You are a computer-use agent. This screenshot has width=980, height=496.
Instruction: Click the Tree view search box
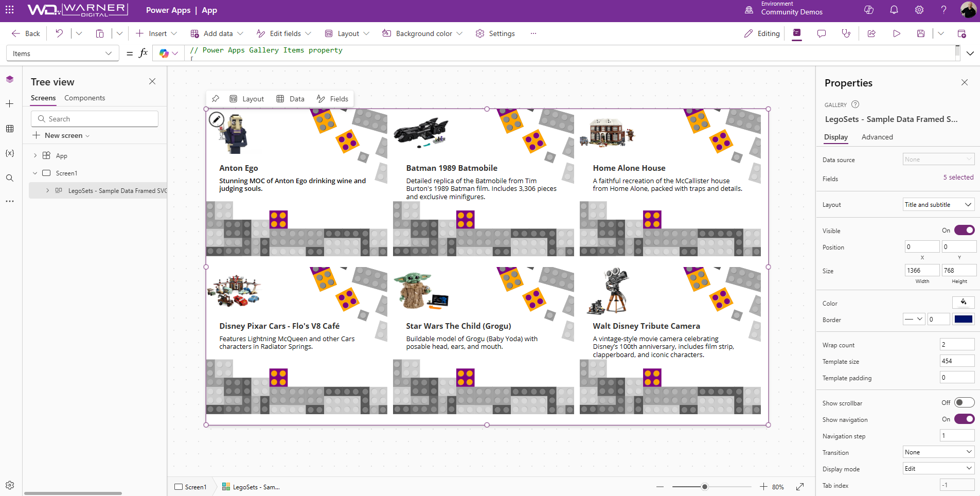click(x=95, y=119)
